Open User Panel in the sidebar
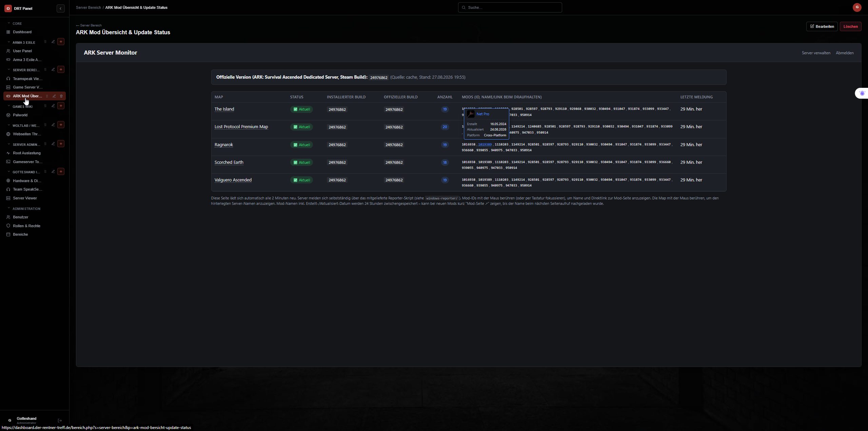Viewport: 868px width, 431px height. [35, 51]
